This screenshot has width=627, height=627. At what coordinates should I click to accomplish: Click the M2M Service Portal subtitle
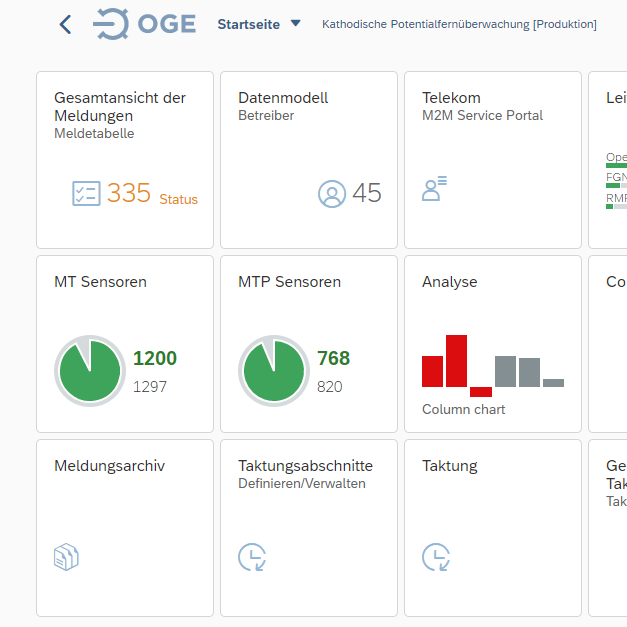coord(482,115)
